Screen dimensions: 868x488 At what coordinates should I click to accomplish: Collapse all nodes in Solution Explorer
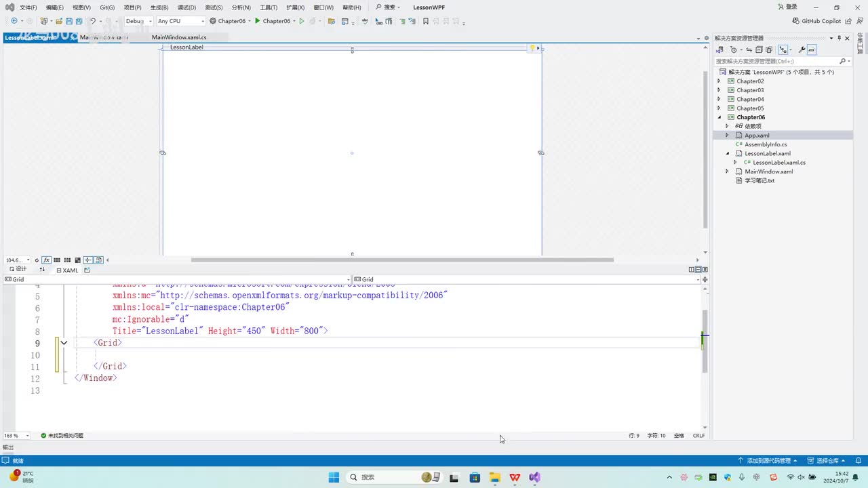(759, 49)
